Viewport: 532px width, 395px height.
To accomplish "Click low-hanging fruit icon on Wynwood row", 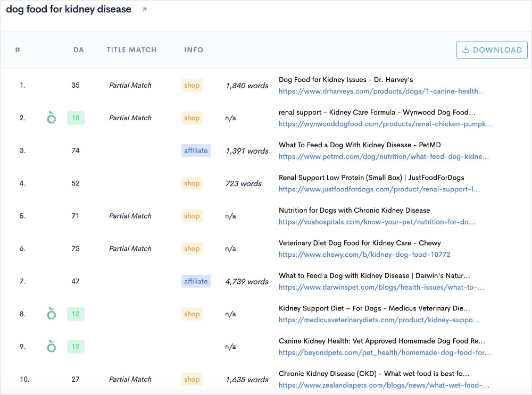I will [x=51, y=117].
